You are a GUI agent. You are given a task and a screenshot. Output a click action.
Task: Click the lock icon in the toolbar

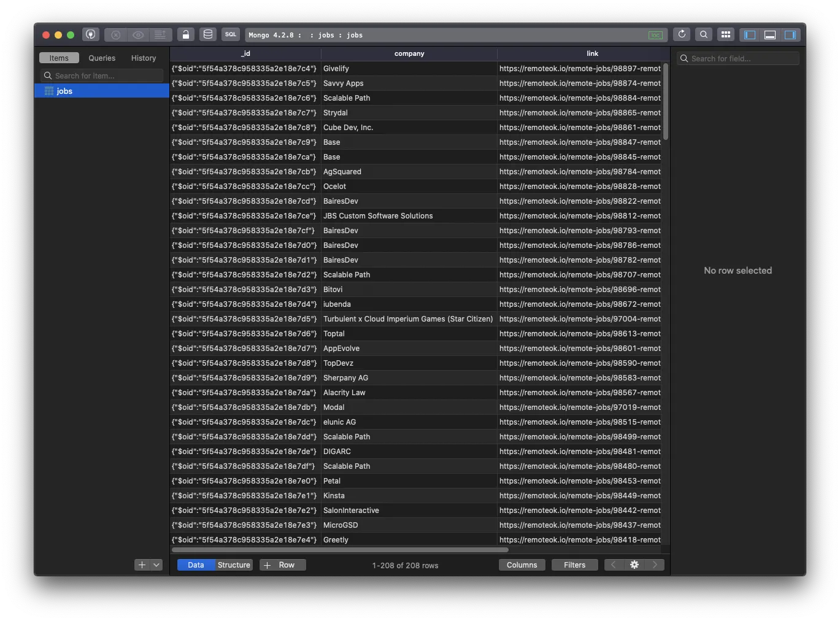(x=186, y=35)
